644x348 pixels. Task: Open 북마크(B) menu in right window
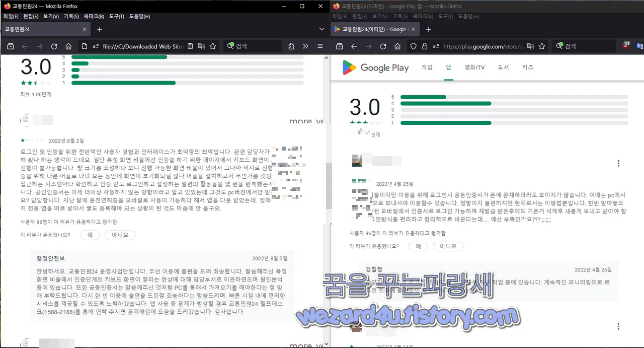click(x=424, y=17)
